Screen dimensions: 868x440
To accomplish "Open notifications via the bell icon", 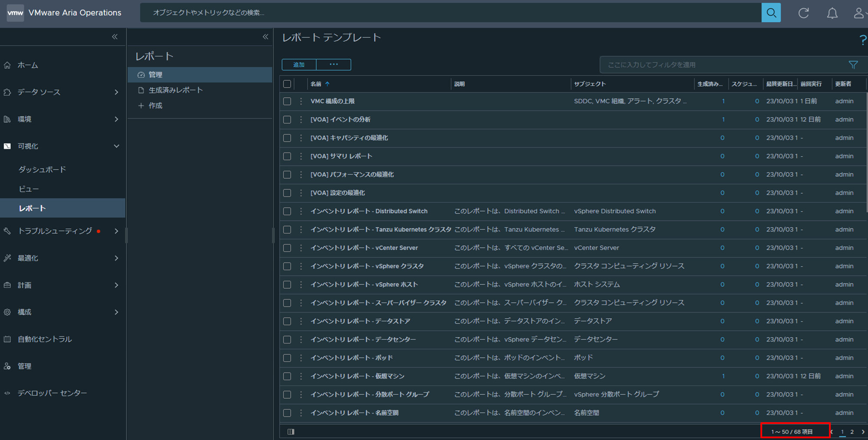I will [832, 13].
